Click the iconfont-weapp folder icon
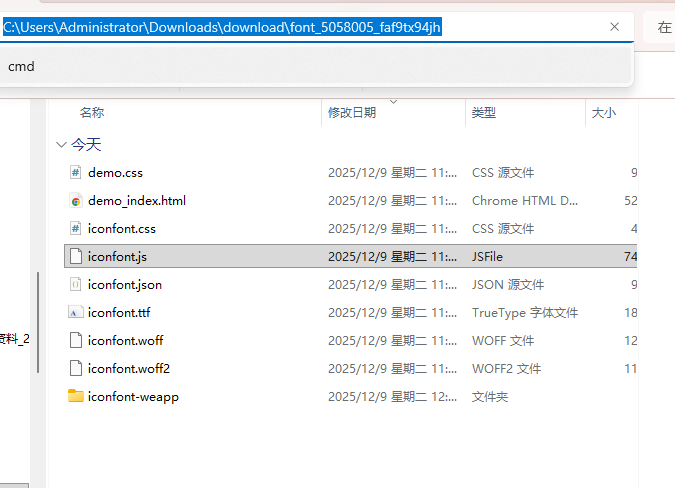The width and height of the screenshot is (675, 488). click(76, 396)
